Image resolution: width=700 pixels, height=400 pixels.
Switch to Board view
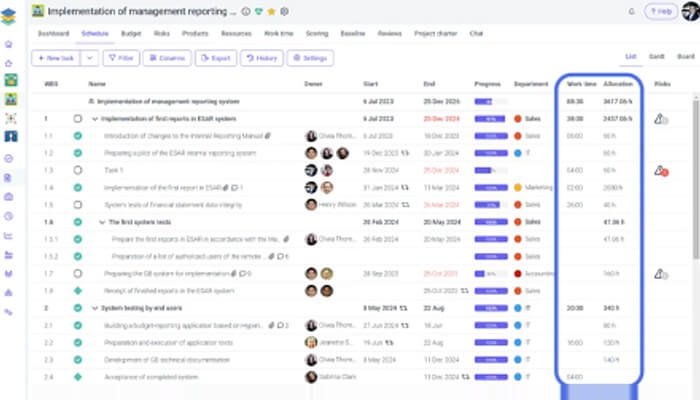(685, 57)
